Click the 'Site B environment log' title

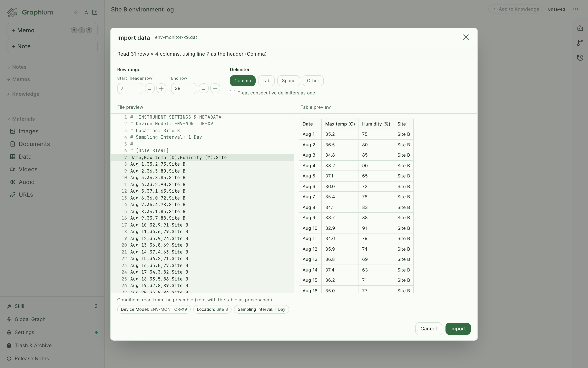(x=142, y=9)
